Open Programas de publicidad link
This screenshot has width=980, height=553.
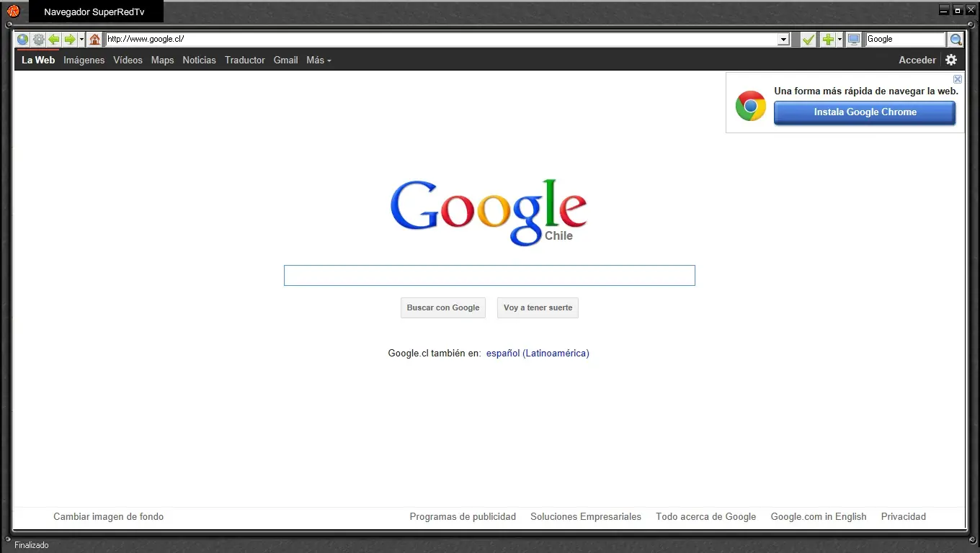click(463, 517)
